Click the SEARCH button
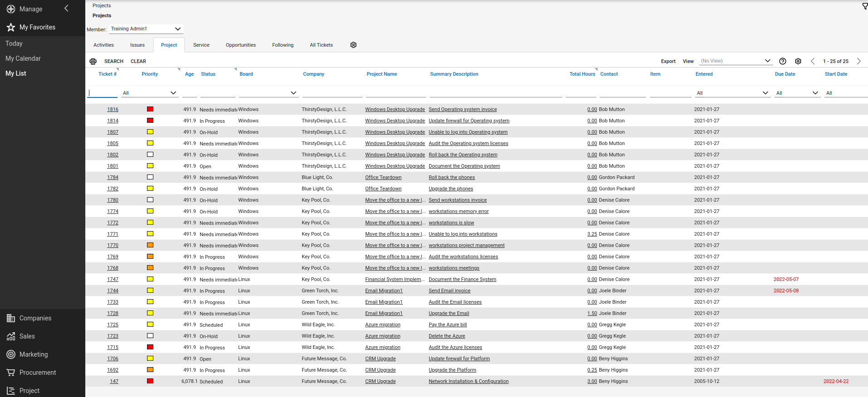 coord(114,61)
